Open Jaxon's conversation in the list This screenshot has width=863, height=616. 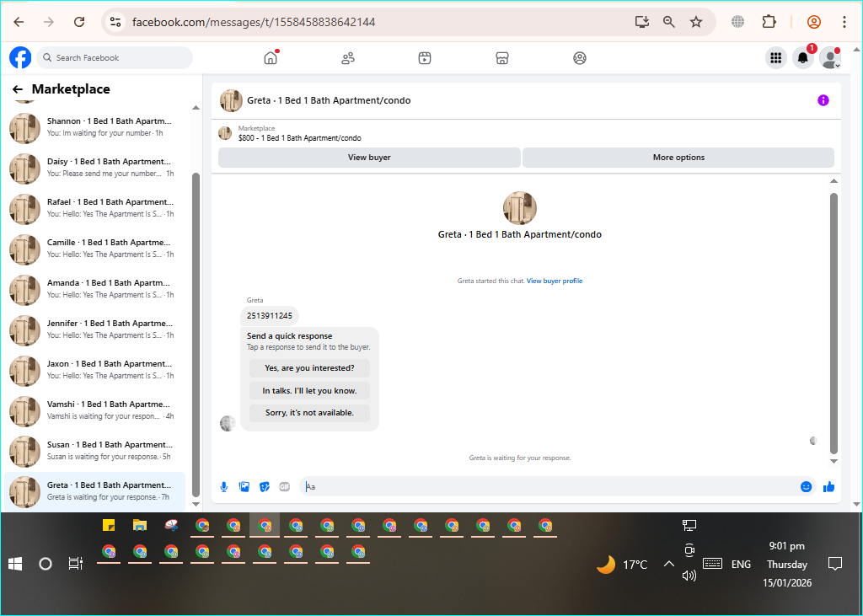(94, 370)
